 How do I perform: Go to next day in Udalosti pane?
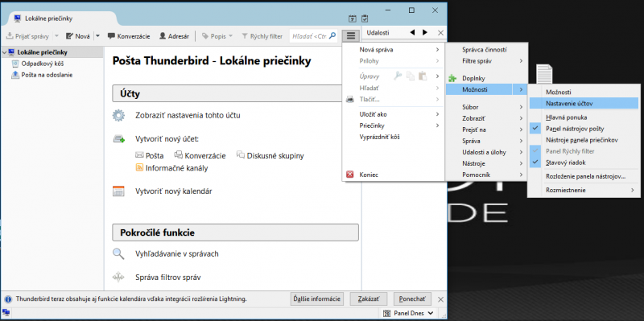[425, 32]
